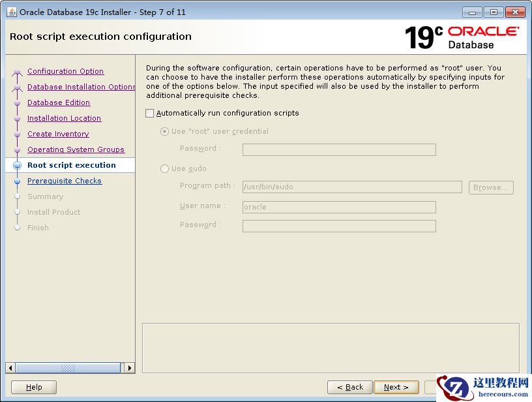The image size is (532, 402).
Task: Click the sudo Password field below User name
Action: coord(339,226)
